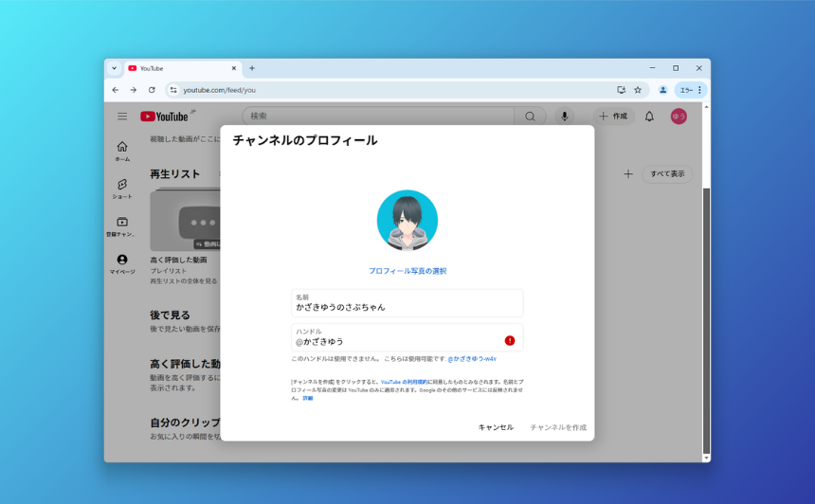Open 詳細 link in dialog
Screen dimensions: 815x504
pos(308,399)
